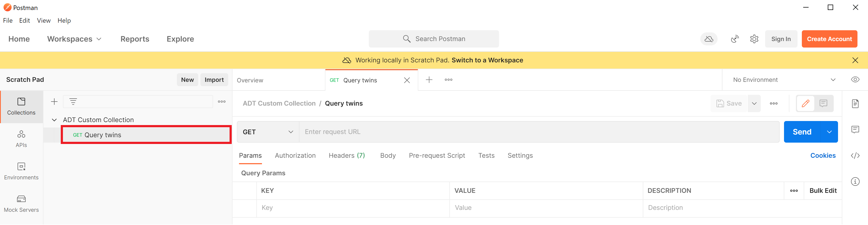This screenshot has width=868, height=225.
Task: Switch to Headers (7) tab
Action: click(347, 156)
